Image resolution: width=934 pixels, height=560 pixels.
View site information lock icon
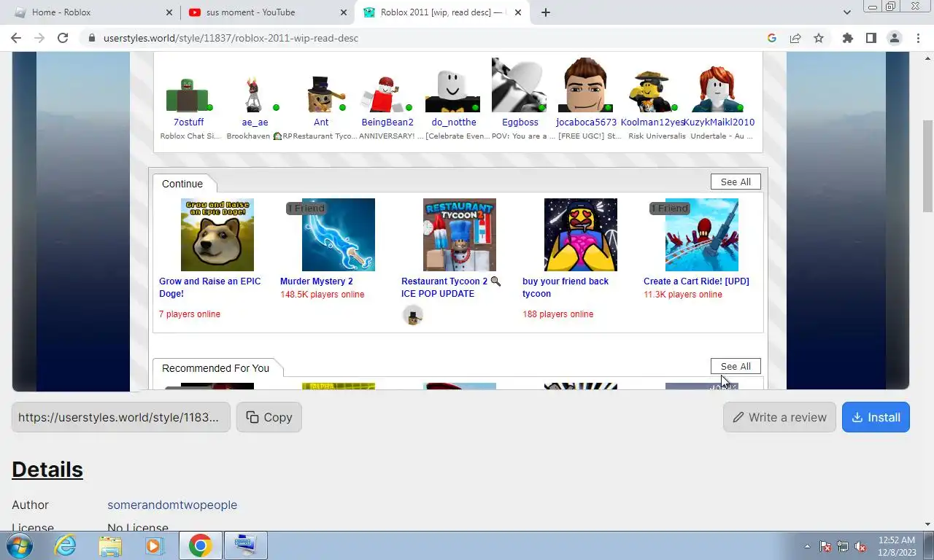coord(90,38)
